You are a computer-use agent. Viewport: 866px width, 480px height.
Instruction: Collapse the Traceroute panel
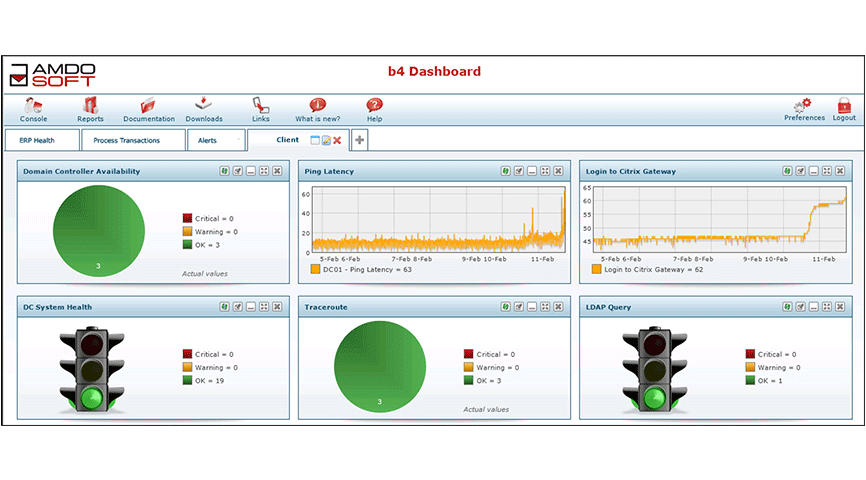[x=532, y=307]
